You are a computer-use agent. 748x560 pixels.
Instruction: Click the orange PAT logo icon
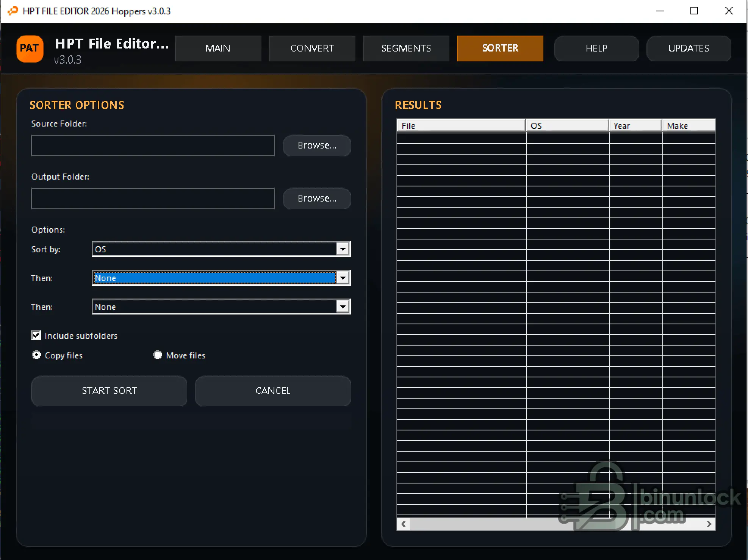pos(30,48)
